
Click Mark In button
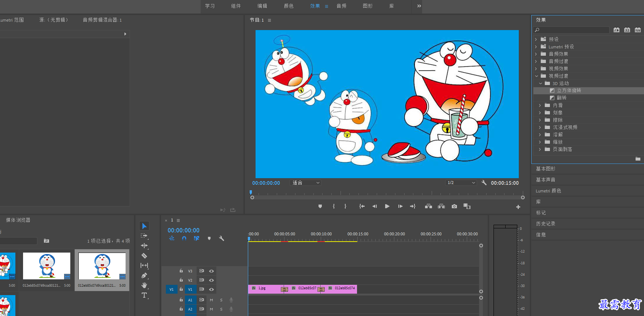click(x=334, y=206)
